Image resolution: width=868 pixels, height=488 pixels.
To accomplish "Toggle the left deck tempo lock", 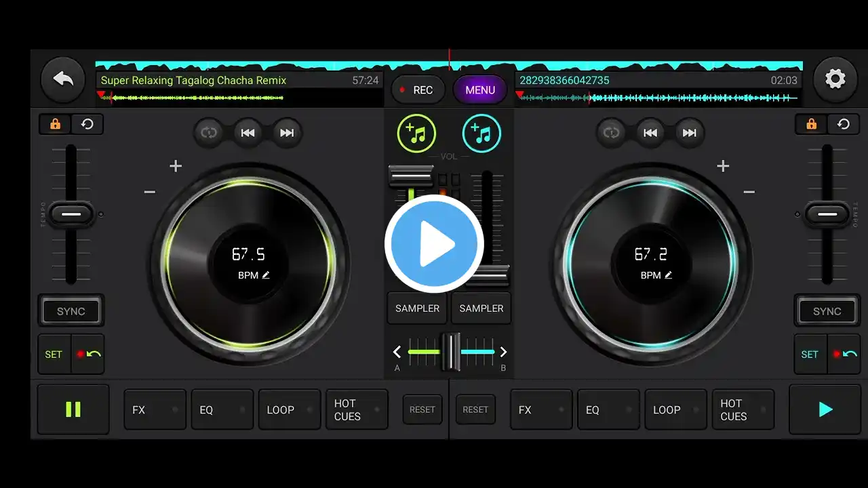I will (x=56, y=124).
